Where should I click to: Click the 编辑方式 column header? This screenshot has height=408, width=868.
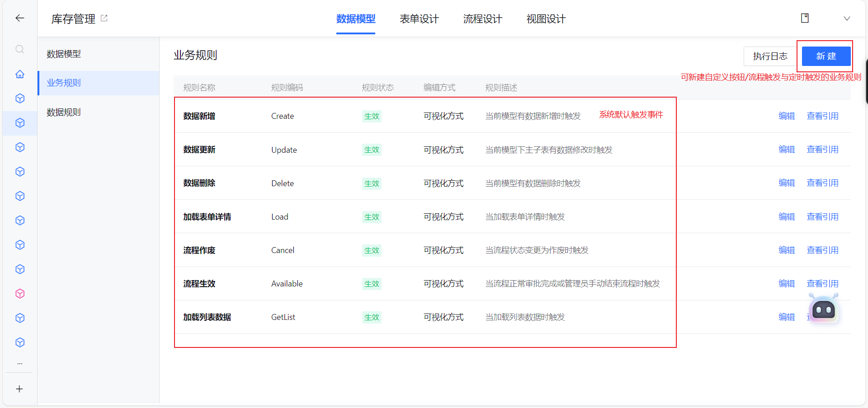point(439,88)
